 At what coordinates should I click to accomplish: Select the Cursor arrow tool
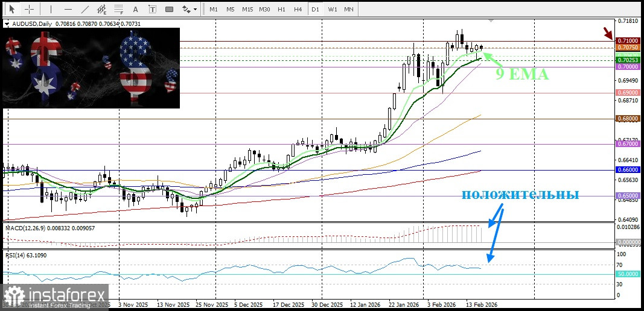coord(11,9)
